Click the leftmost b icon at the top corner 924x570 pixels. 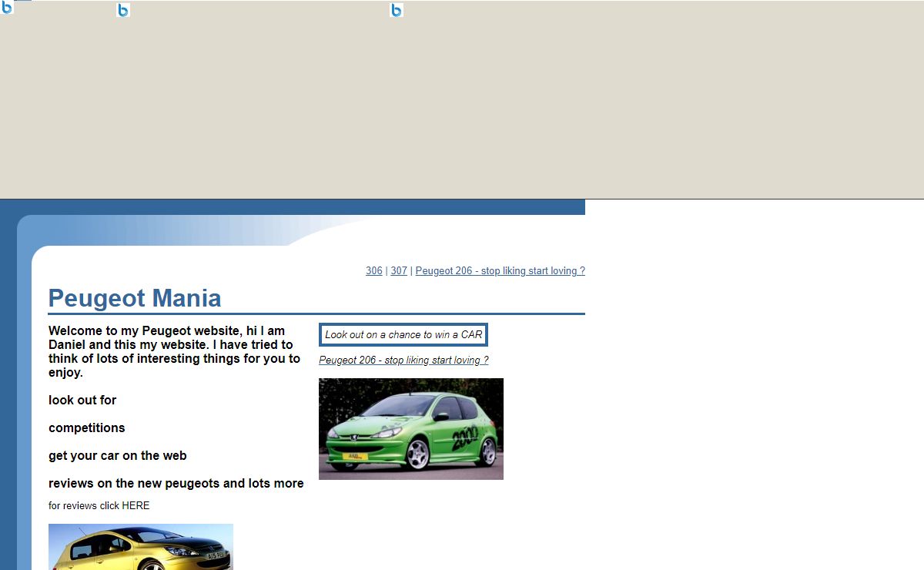[7, 7]
